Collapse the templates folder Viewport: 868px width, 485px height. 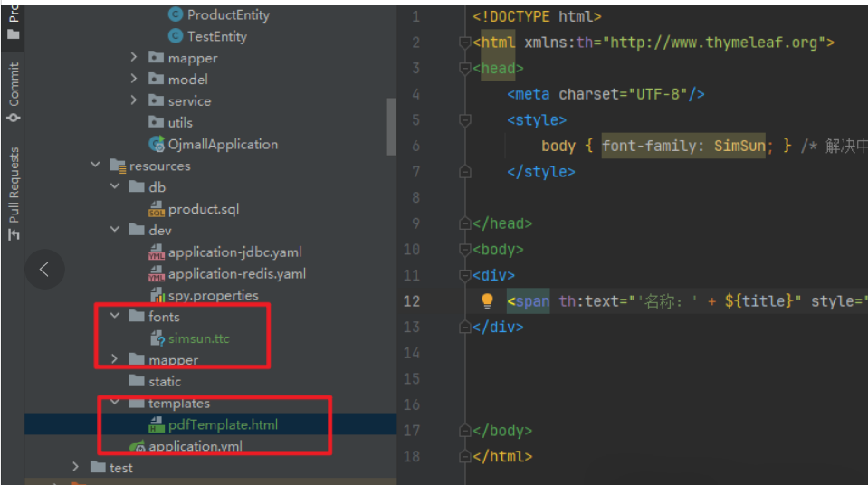[x=115, y=403]
